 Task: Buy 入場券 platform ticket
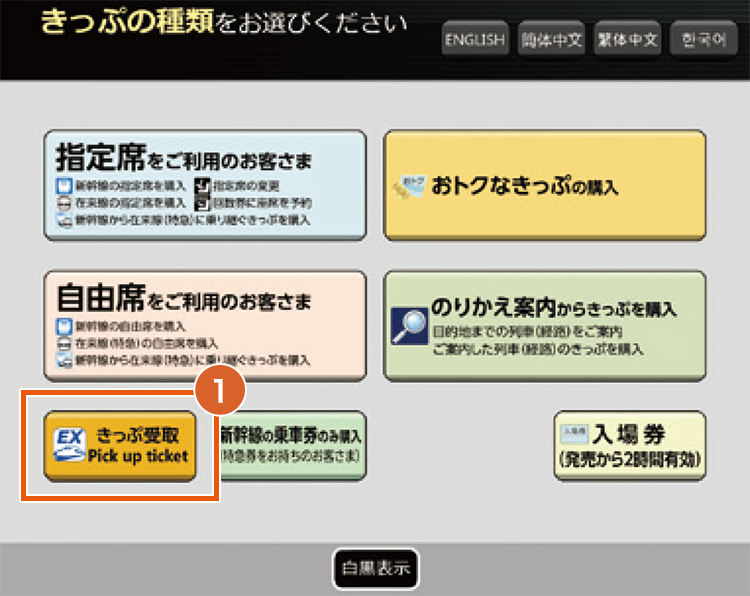tap(630, 446)
